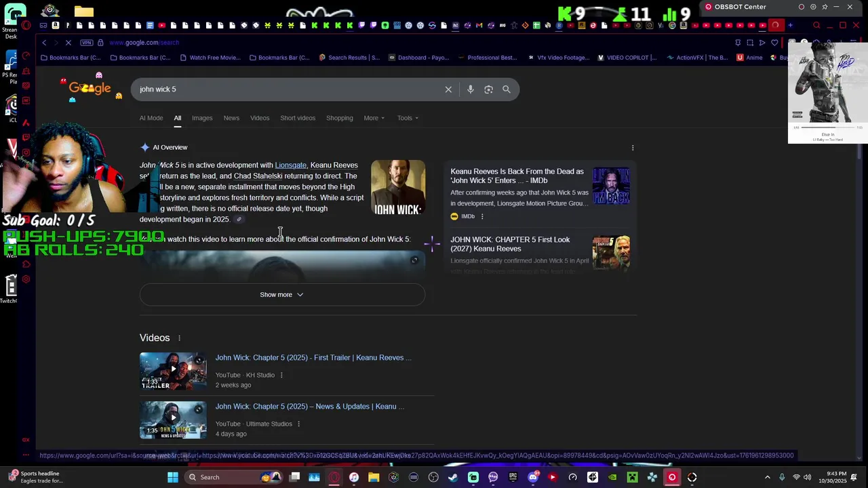
Task: Open 'Search Results | S...' bookmark
Action: [349, 58]
